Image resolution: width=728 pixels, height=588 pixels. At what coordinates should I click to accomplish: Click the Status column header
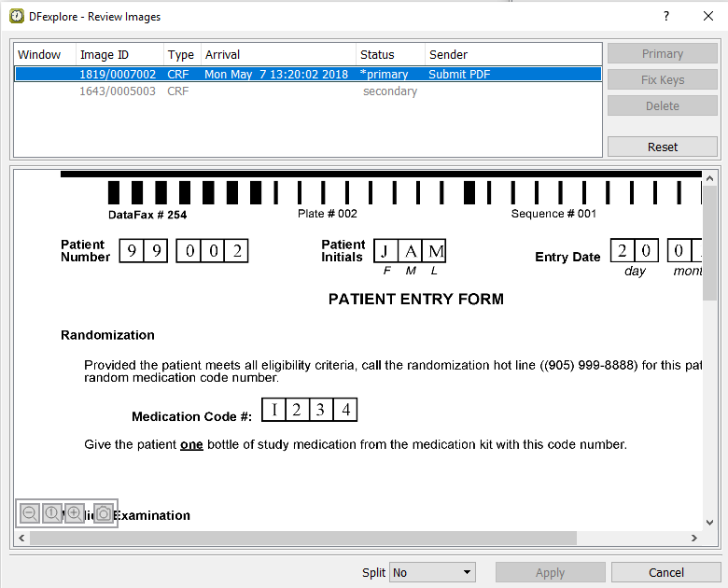click(x=390, y=55)
